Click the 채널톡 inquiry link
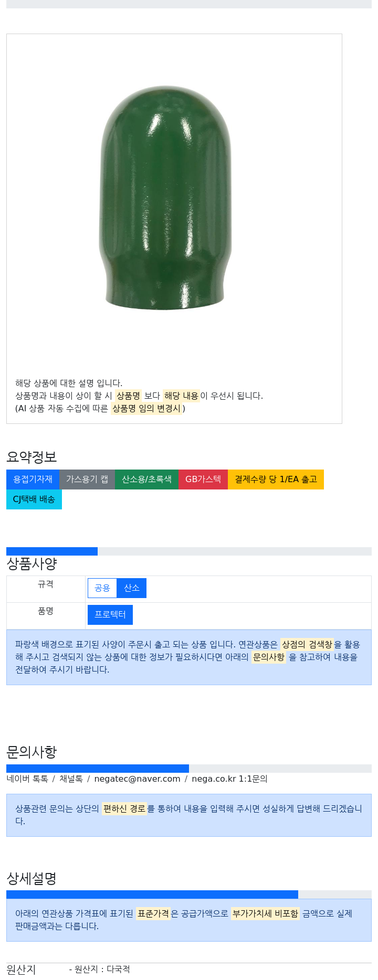This screenshot has width=378, height=980. click(71, 779)
